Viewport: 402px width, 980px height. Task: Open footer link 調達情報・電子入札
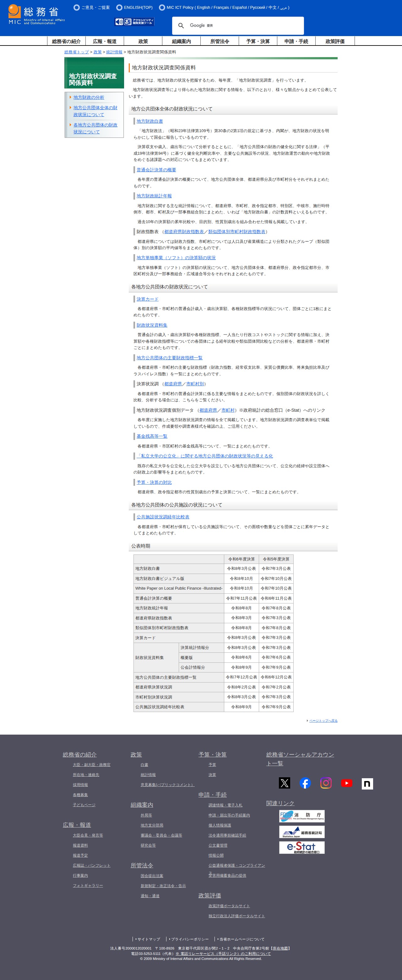tap(225, 805)
